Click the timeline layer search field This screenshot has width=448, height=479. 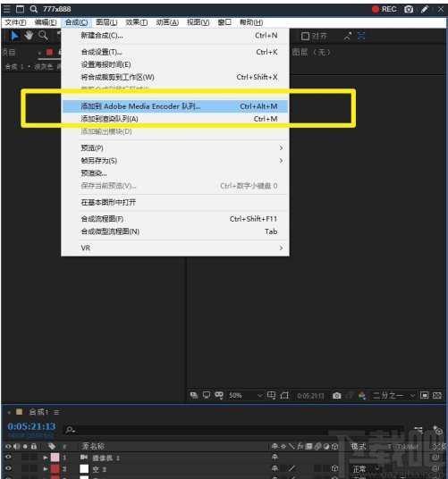(233, 430)
